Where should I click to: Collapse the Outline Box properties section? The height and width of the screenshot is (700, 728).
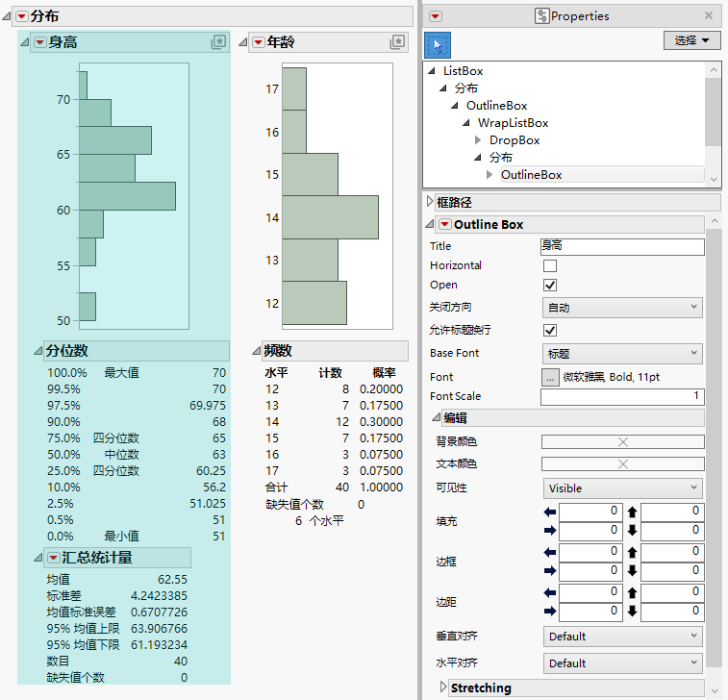click(430, 225)
